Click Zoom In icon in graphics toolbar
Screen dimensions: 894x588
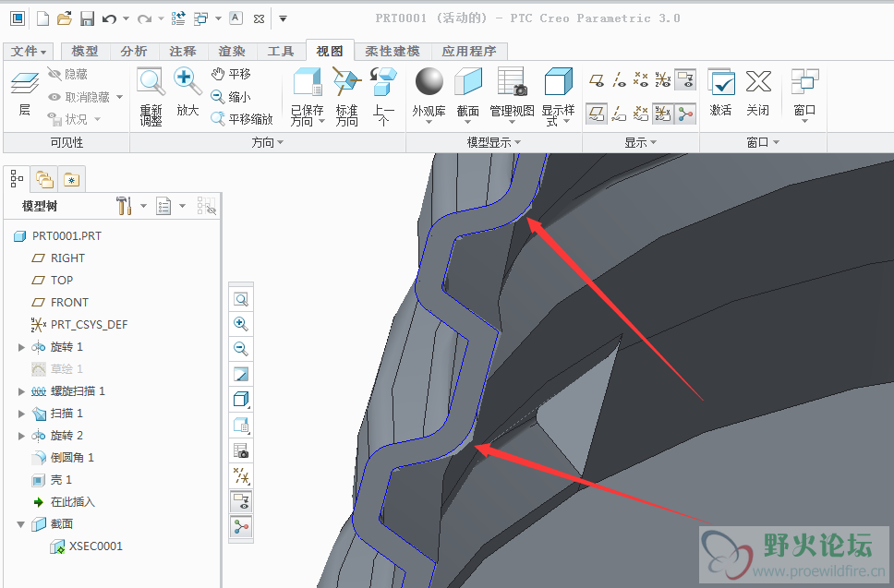tap(241, 324)
